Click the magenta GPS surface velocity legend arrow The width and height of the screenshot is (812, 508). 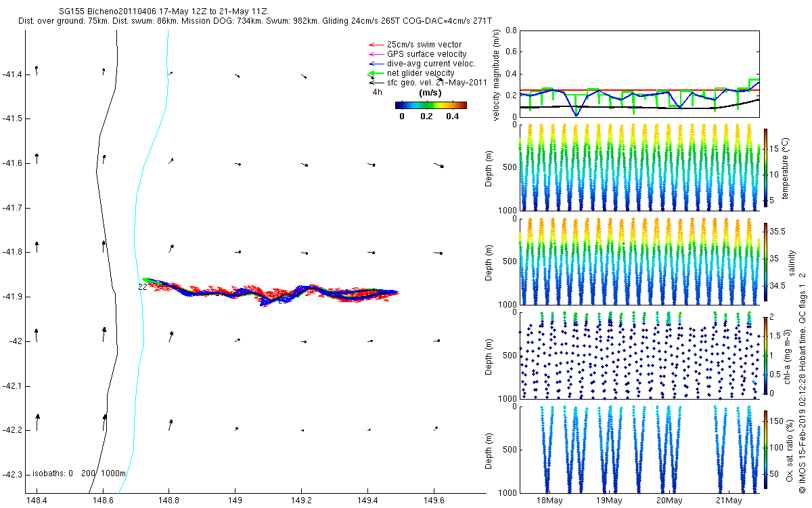coord(375,54)
